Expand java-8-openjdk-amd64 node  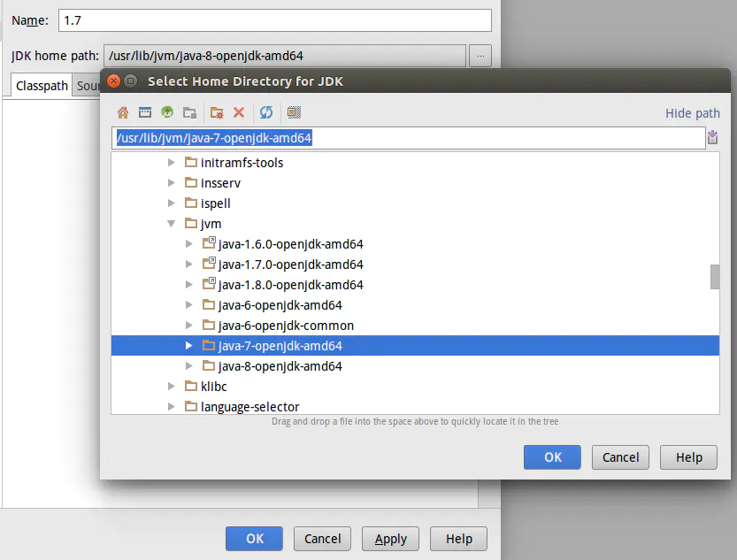point(188,366)
